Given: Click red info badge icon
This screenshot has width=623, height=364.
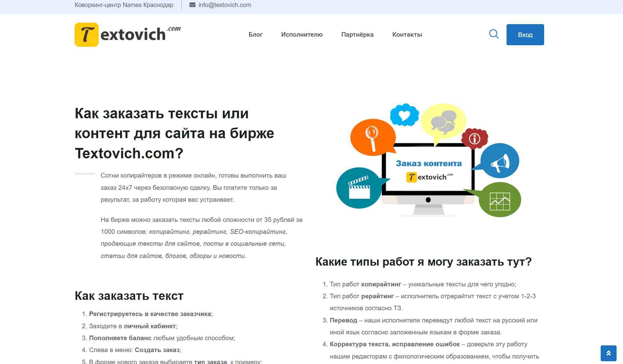Looking at the screenshot, I should (474, 138).
